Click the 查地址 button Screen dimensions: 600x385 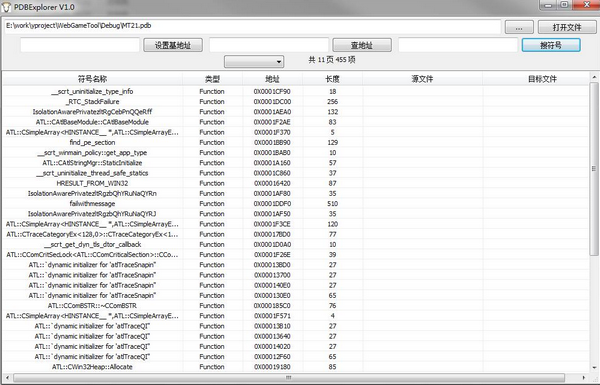click(362, 45)
